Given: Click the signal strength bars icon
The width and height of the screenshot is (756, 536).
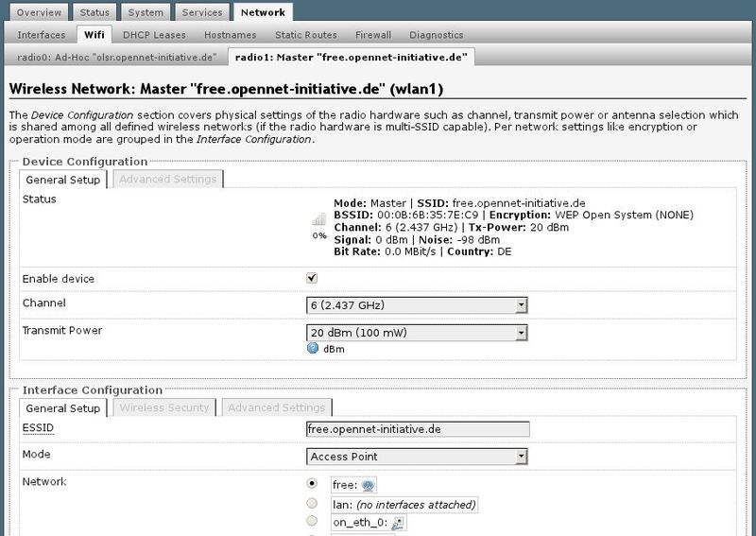Looking at the screenshot, I should pos(318,220).
